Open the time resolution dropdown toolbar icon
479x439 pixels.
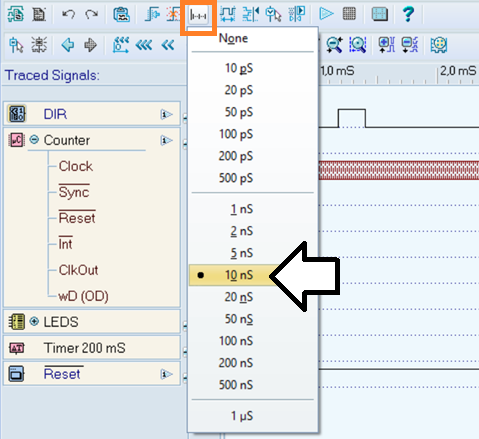[198, 15]
